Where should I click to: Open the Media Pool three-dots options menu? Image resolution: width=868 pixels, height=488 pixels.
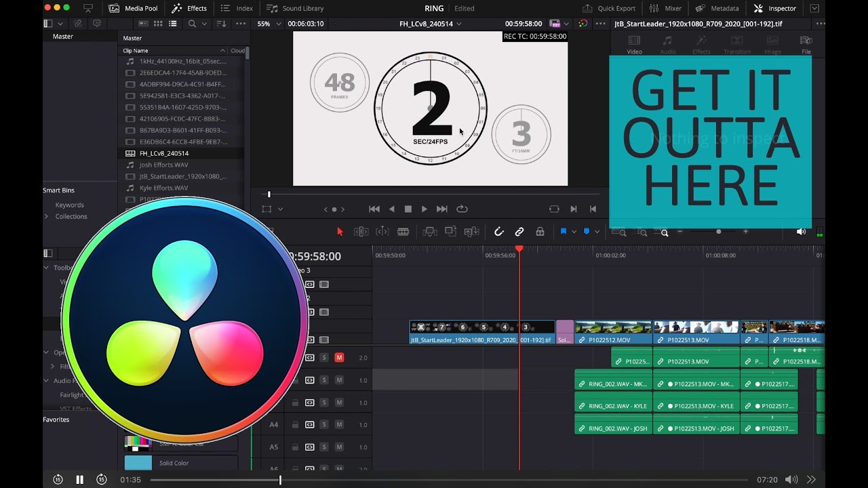240,24
